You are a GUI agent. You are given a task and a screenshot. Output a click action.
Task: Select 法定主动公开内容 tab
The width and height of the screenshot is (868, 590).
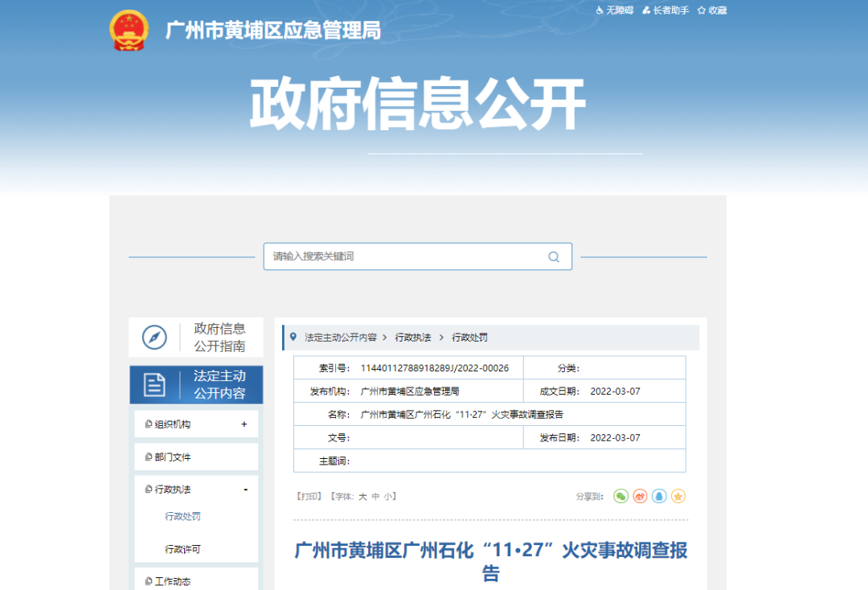tap(196, 385)
